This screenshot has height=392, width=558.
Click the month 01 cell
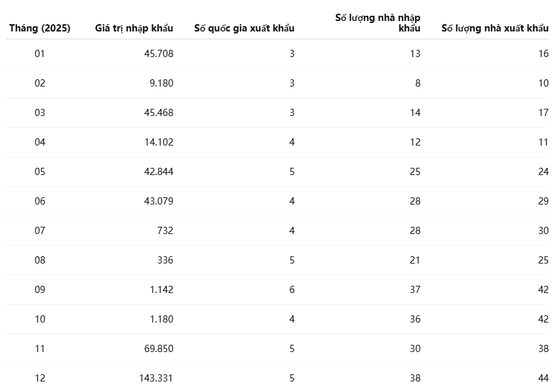point(39,54)
